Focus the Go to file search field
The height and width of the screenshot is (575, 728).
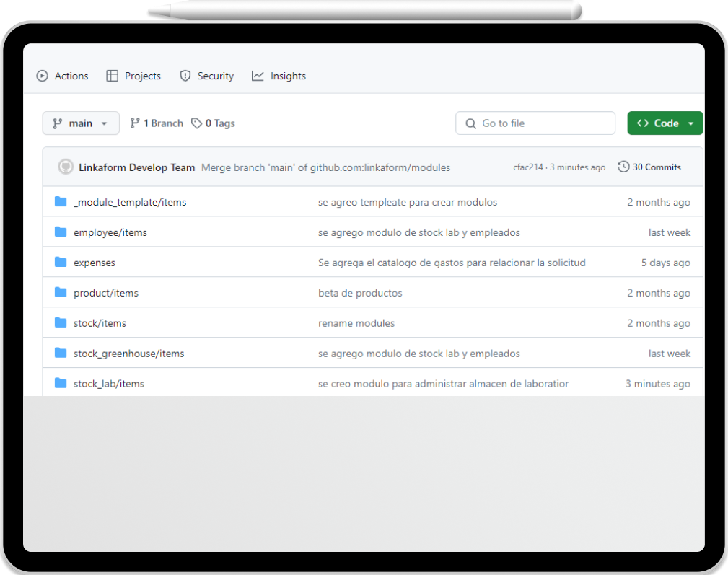tap(535, 123)
